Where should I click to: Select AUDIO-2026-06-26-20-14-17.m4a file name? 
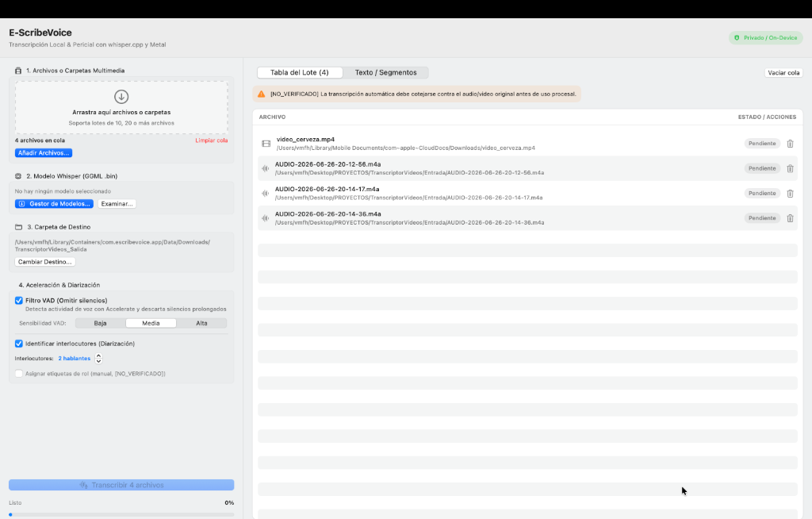(x=327, y=189)
